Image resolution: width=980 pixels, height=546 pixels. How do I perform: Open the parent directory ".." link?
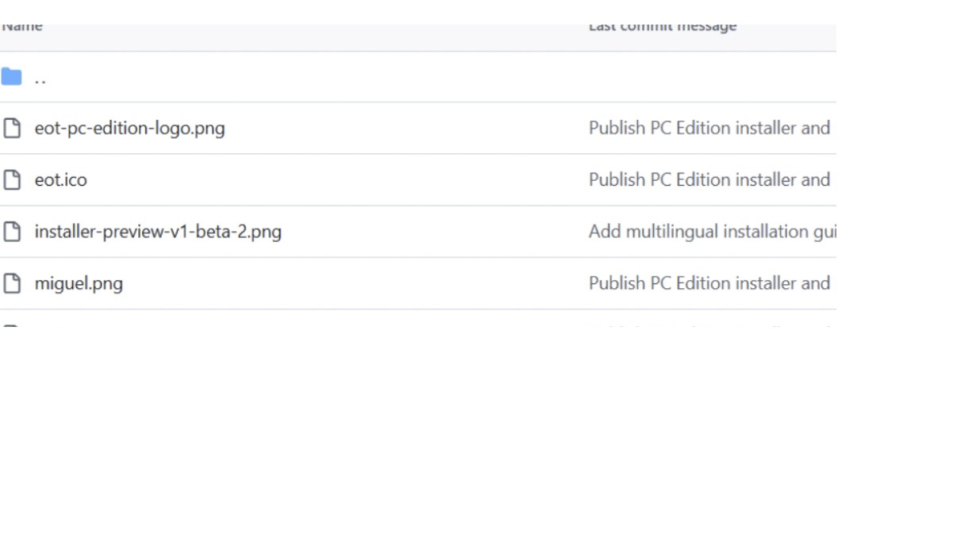pyautogui.click(x=40, y=78)
